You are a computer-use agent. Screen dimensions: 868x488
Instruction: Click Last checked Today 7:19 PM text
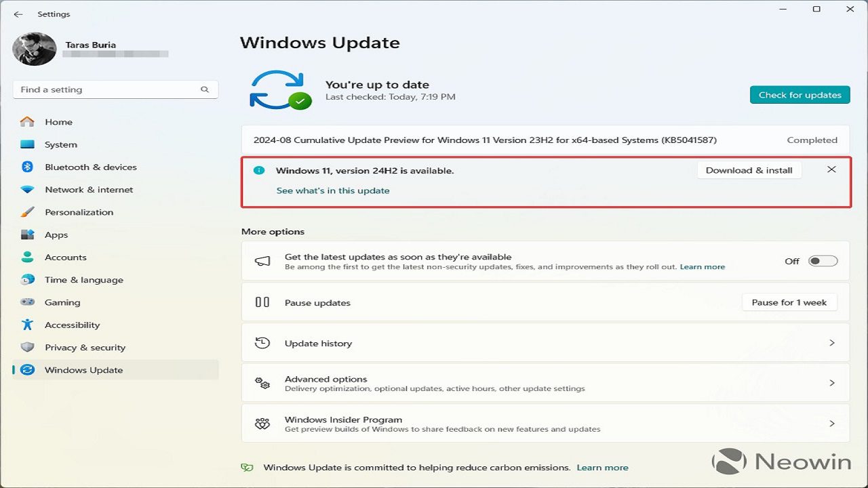(x=391, y=97)
